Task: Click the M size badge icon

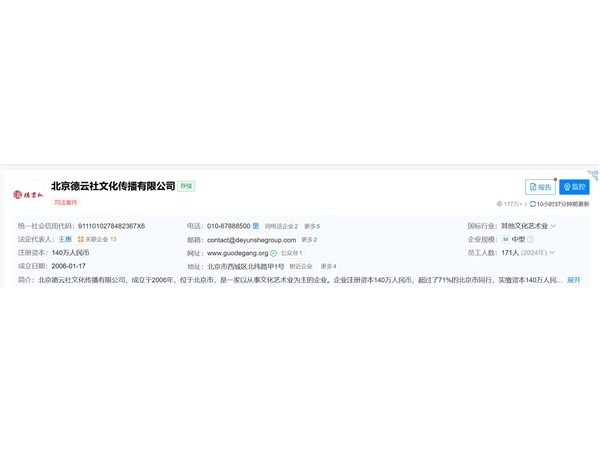Action: click(x=505, y=240)
